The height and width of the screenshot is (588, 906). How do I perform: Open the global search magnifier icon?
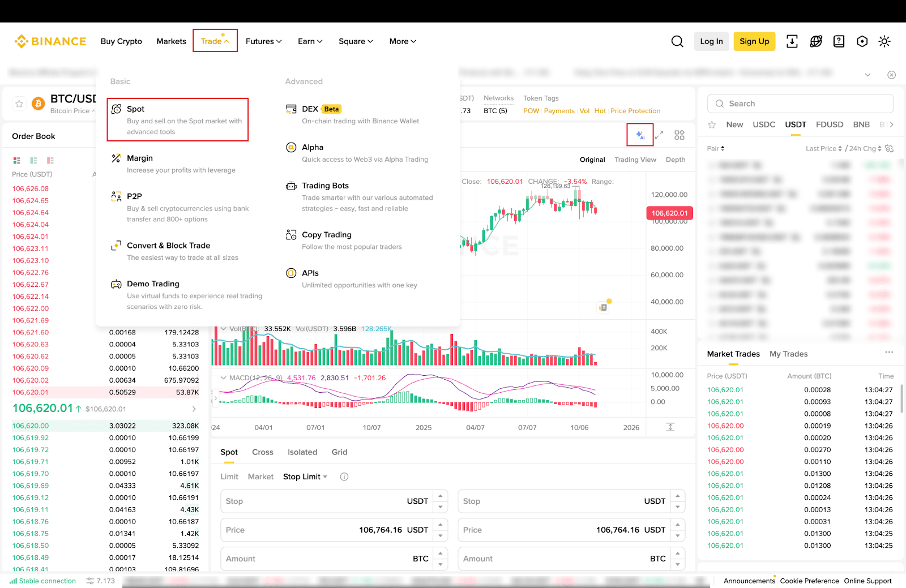(677, 41)
